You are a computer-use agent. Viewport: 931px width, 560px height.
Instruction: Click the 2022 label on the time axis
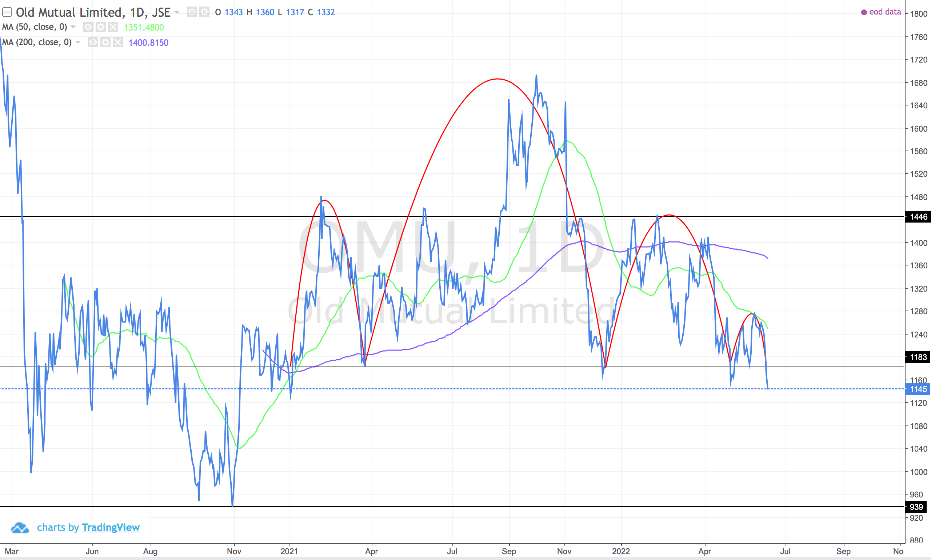click(621, 551)
